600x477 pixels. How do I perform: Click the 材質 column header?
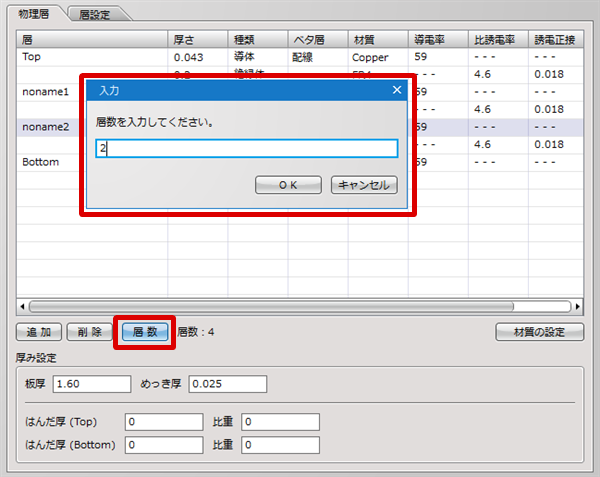pos(377,39)
